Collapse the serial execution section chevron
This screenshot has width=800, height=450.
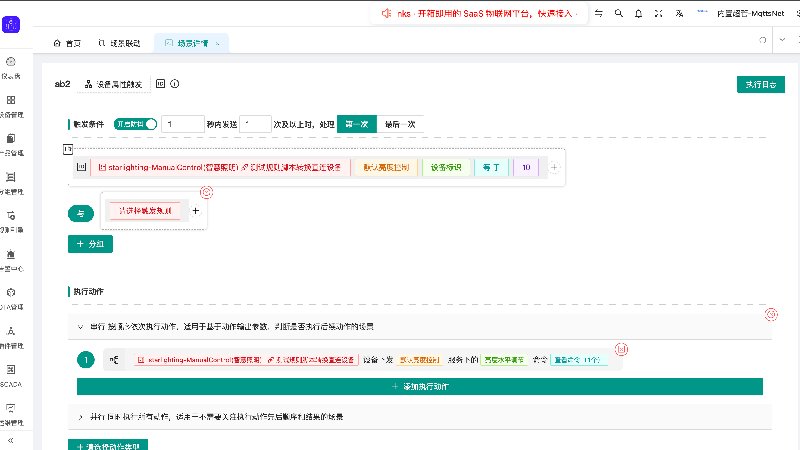pyautogui.click(x=80, y=327)
